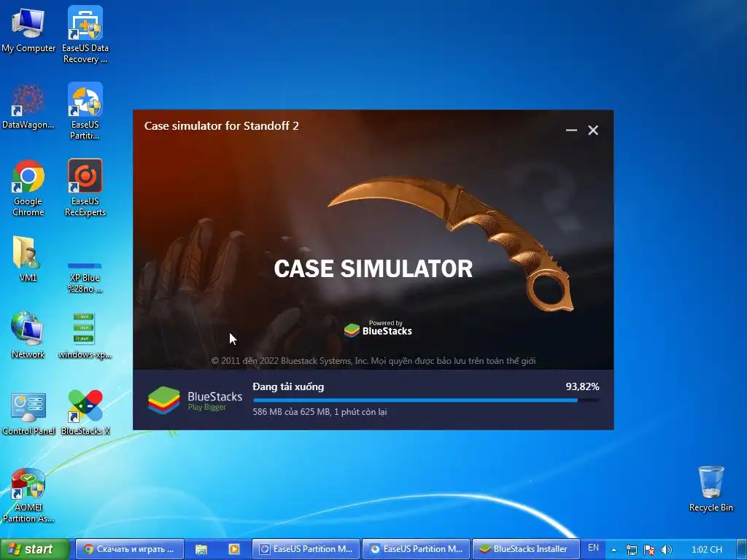Minimize the BlueStacks installer window
Viewport: 747px width, 560px height.
[571, 130]
